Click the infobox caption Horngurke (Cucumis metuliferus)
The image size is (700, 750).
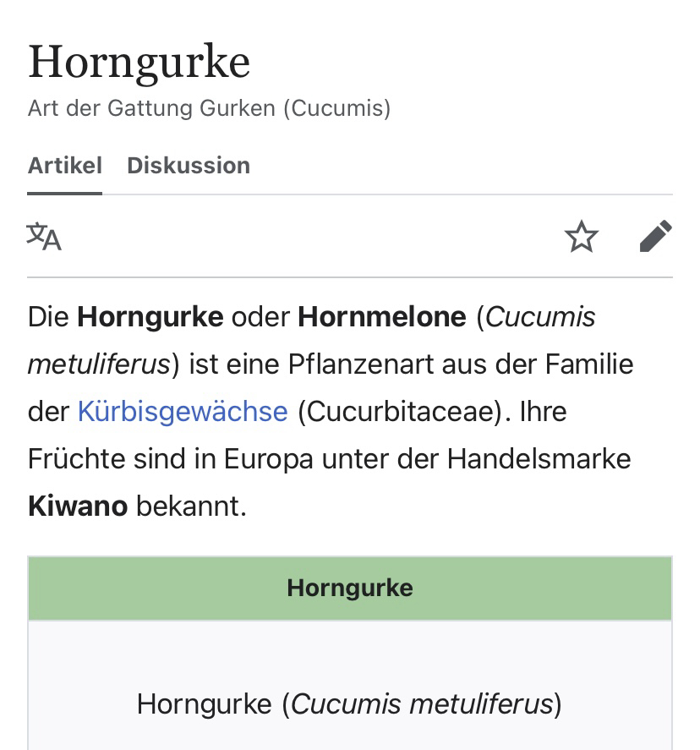[x=349, y=703]
